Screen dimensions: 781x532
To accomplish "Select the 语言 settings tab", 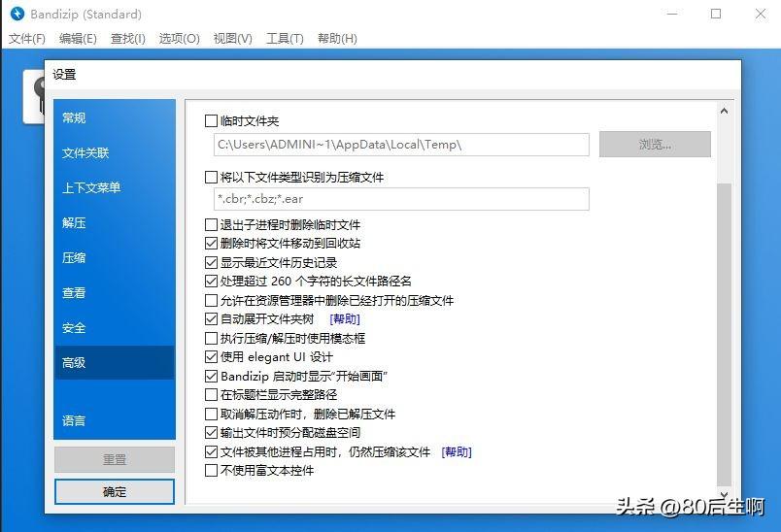I will [x=115, y=421].
